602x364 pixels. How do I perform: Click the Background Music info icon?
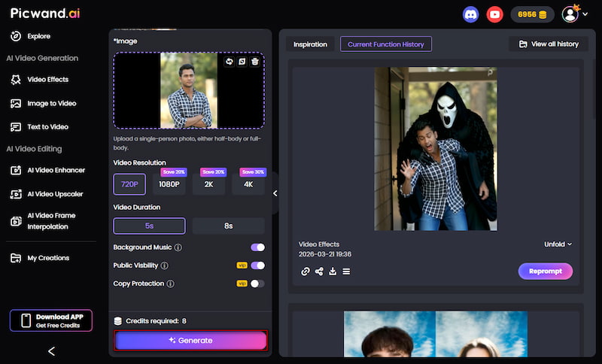pyautogui.click(x=178, y=247)
